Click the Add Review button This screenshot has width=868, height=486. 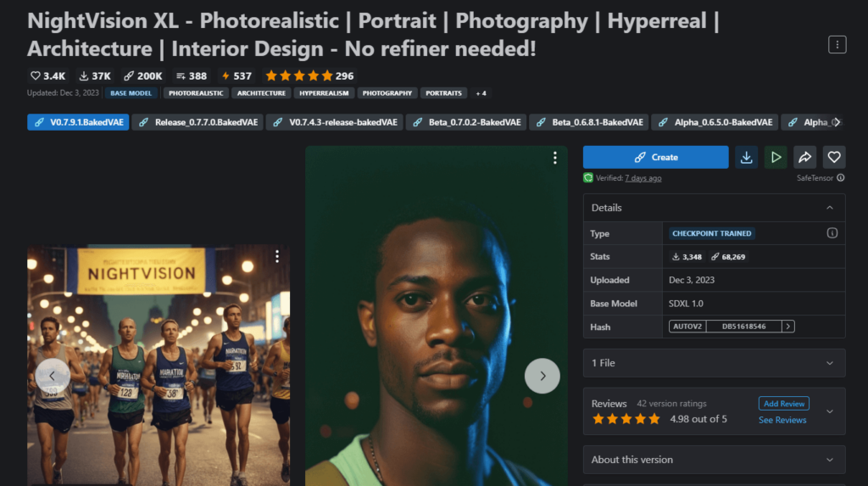pyautogui.click(x=783, y=404)
